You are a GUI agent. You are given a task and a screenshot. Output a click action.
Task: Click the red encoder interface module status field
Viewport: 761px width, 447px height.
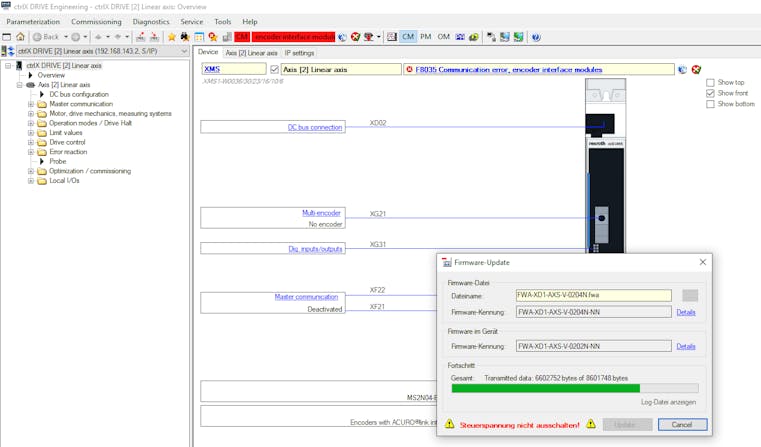[294, 37]
